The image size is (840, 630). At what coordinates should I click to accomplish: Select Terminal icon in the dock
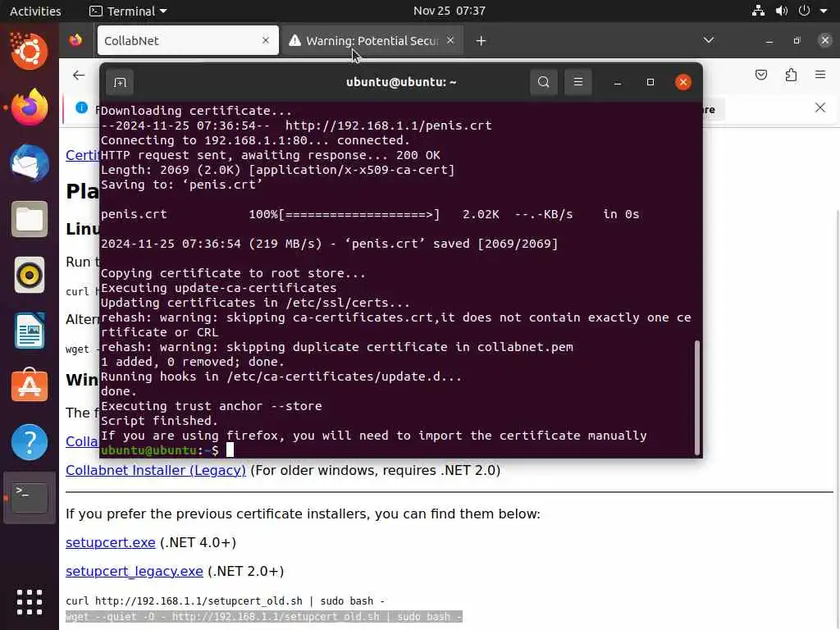(x=30, y=498)
